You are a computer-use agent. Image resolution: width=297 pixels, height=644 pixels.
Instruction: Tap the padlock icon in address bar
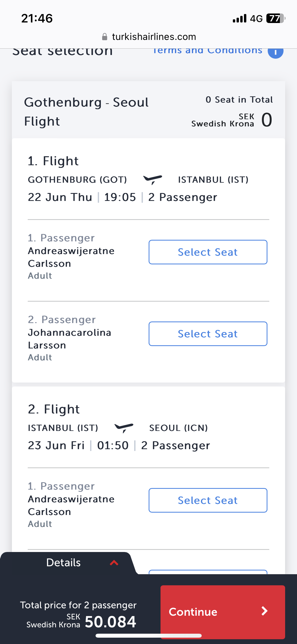tap(105, 37)
